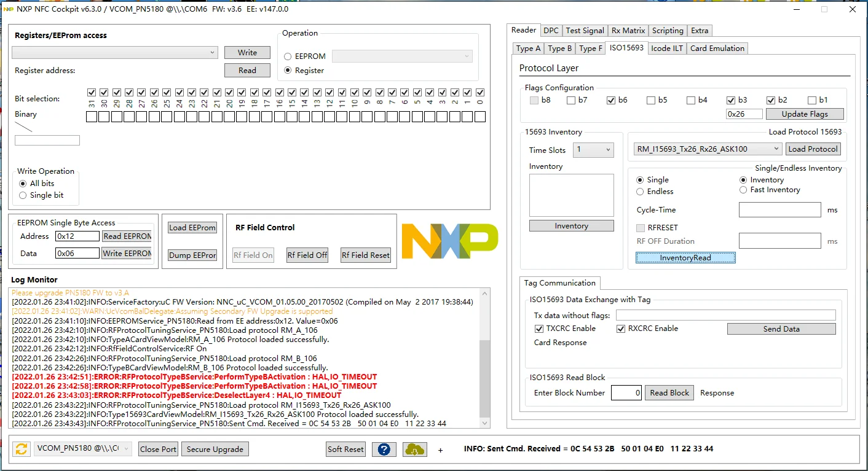Click the Send Data button
Image resolution: width=868 pixels, height=471 pixels.
coord(781,329)
